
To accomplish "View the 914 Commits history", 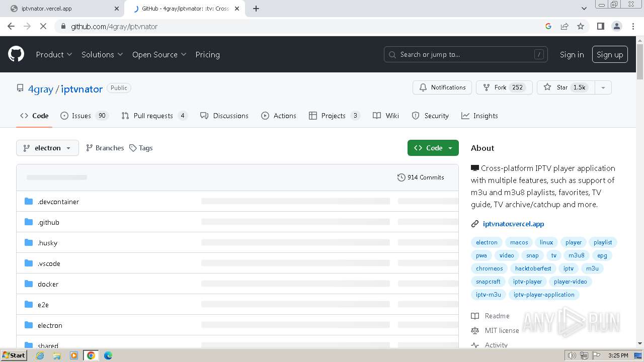I will (421, 177).
